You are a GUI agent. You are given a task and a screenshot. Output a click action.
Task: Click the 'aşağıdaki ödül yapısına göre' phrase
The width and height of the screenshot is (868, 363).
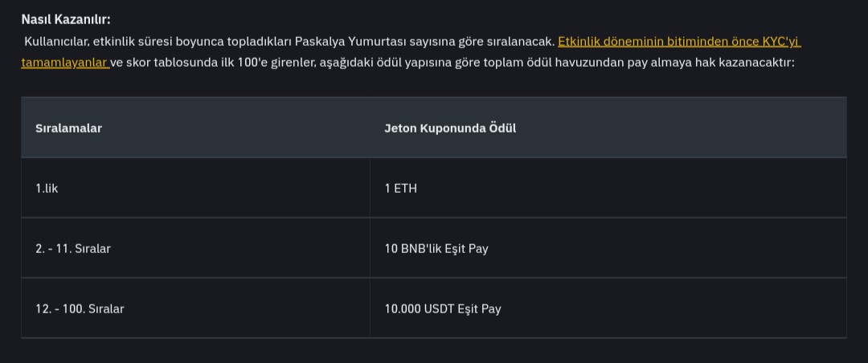point(399,63)
